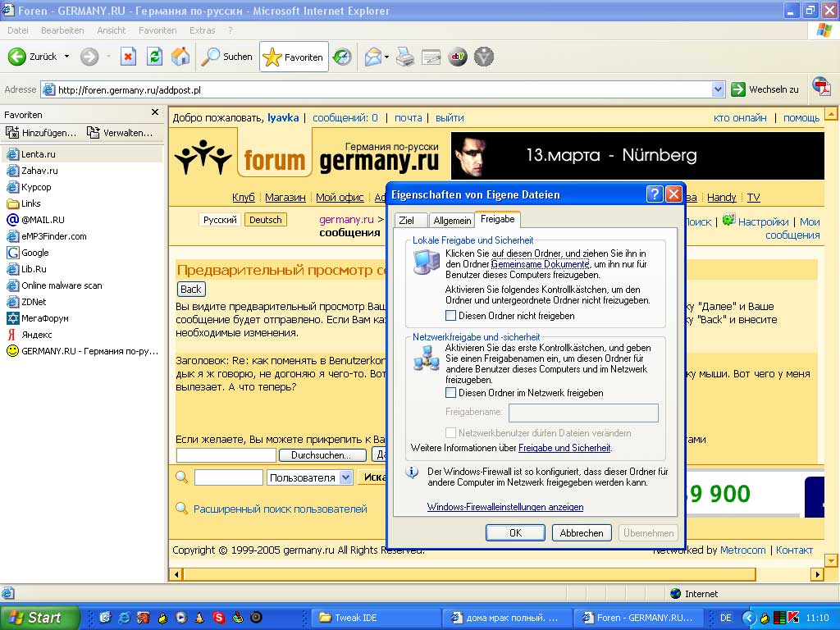Screen dimensions: 840x630
Task: Click the horizontal scrollbar of the page
Action: 469,574
